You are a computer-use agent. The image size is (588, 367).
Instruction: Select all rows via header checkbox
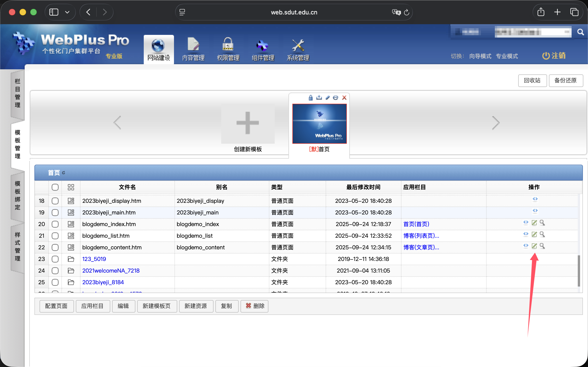click(x=55, y=187)
